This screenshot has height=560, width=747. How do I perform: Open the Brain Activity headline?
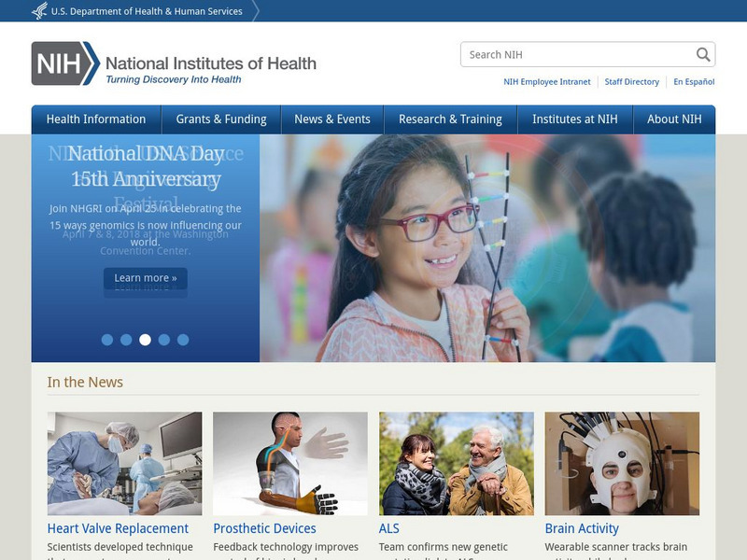582,528
